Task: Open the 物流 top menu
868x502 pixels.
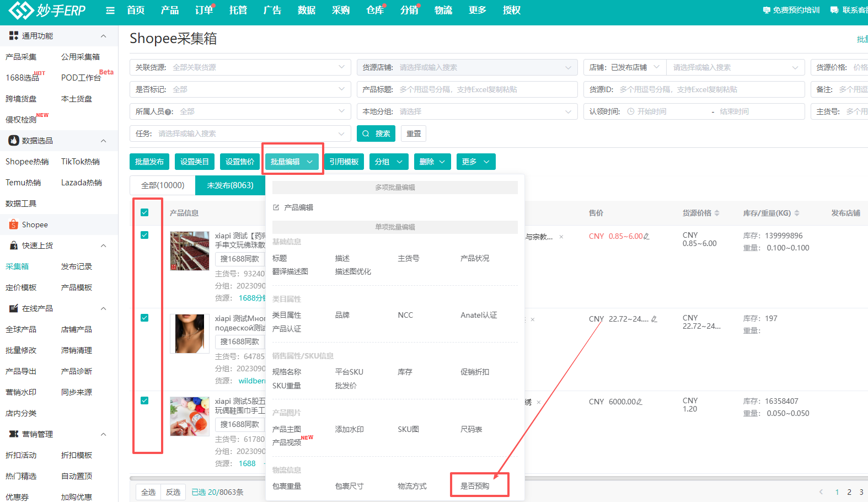Action: point(443,10)
